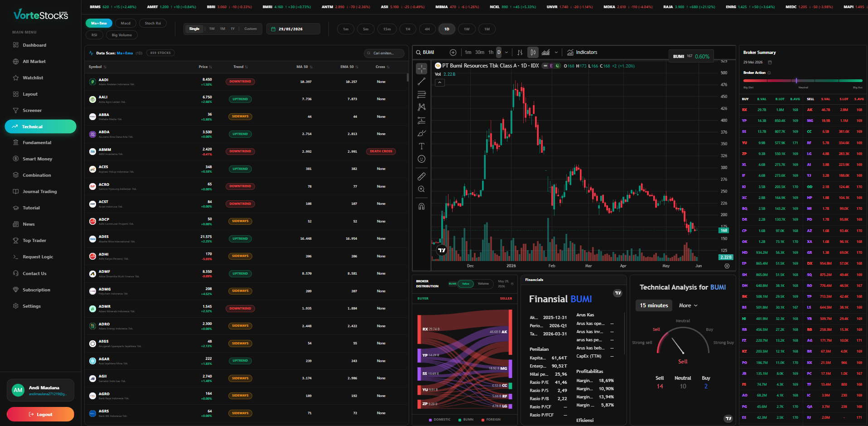
Task: Select the area chart style icon
Action: pyautogui.click(x=546, y=53)
